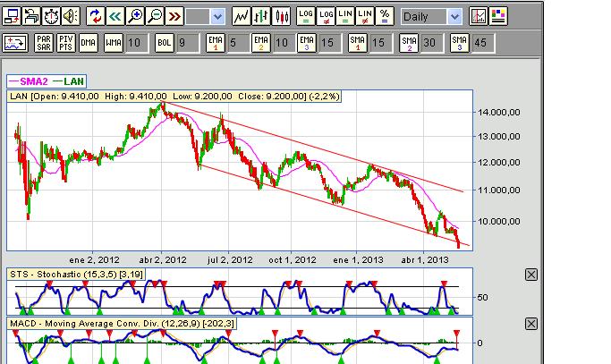Viewport: 611px width, 364px height.
Task: Toggle the Parabolic SAR indicator
Action: coord(43,42)
